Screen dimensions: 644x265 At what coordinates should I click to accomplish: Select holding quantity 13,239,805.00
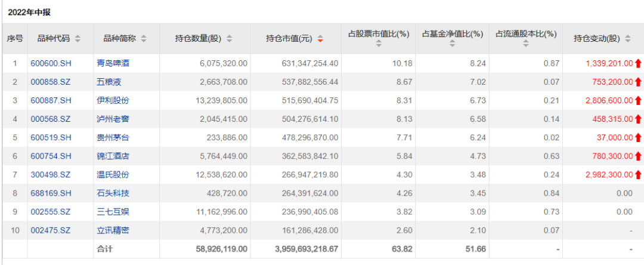coord(222,100)
